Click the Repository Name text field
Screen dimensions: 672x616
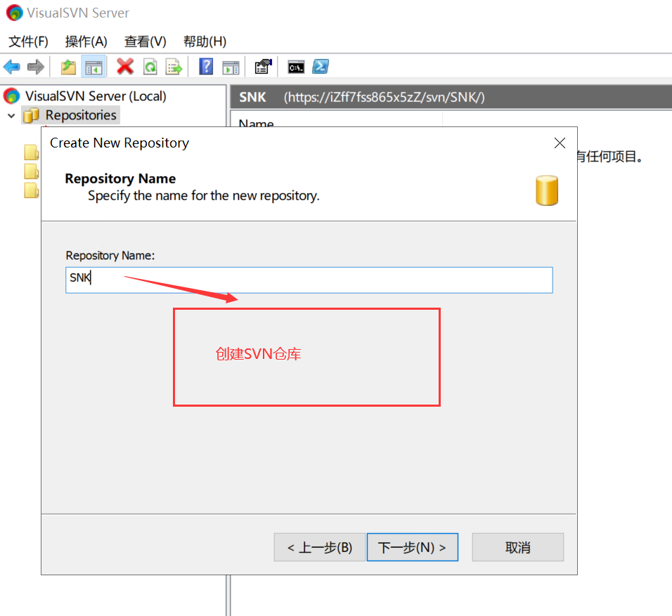[x=309, y=280]
